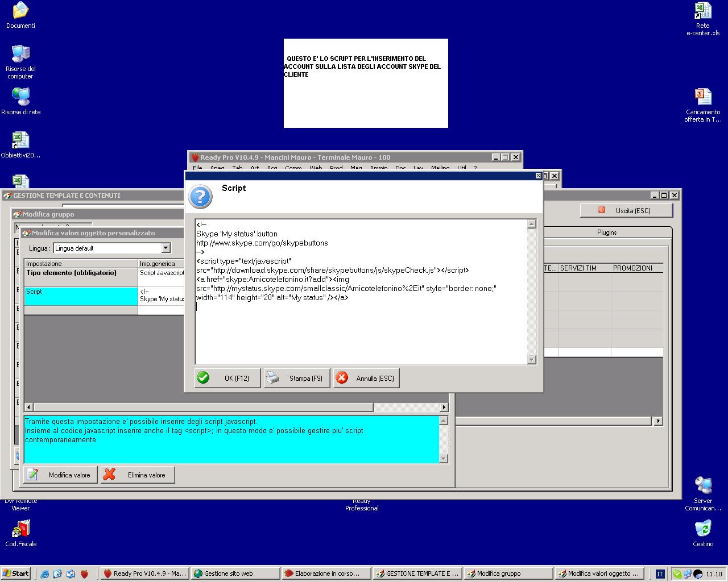The width and height of the screenshot is (728, 582).
Task: Open the Server Comunican desktop icon
Action: coord(703,494)
